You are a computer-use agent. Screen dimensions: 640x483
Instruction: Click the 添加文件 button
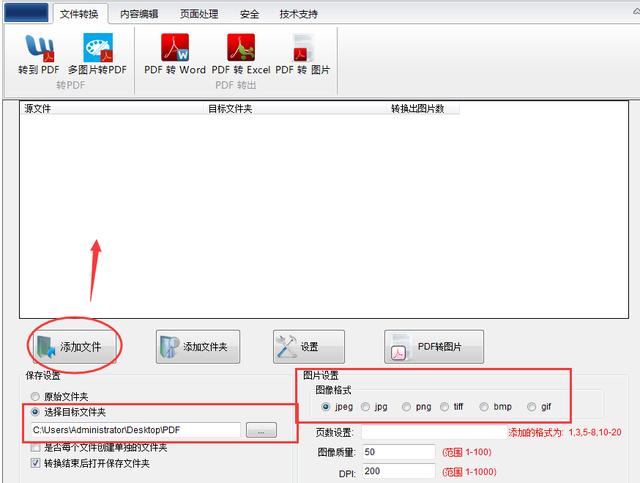pyautogui.click(x=75, y=347)
